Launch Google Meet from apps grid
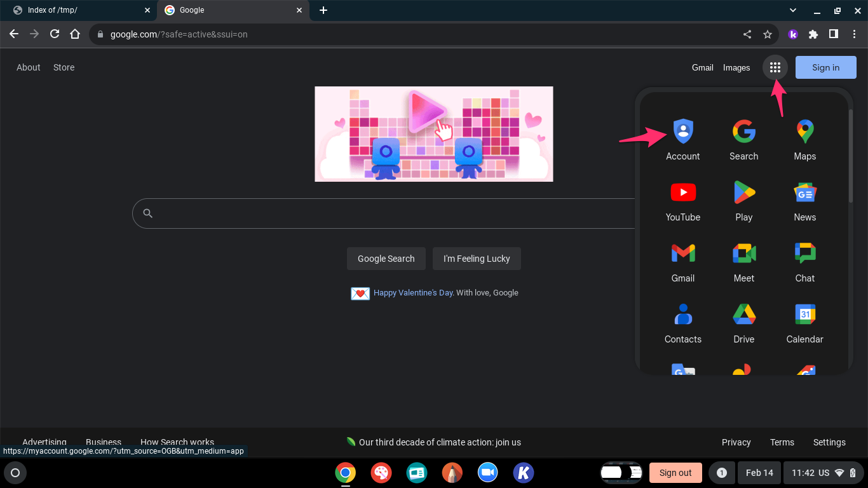Image resolution: width=868 pixels, height=488 pixels. (x=743, y=261)
